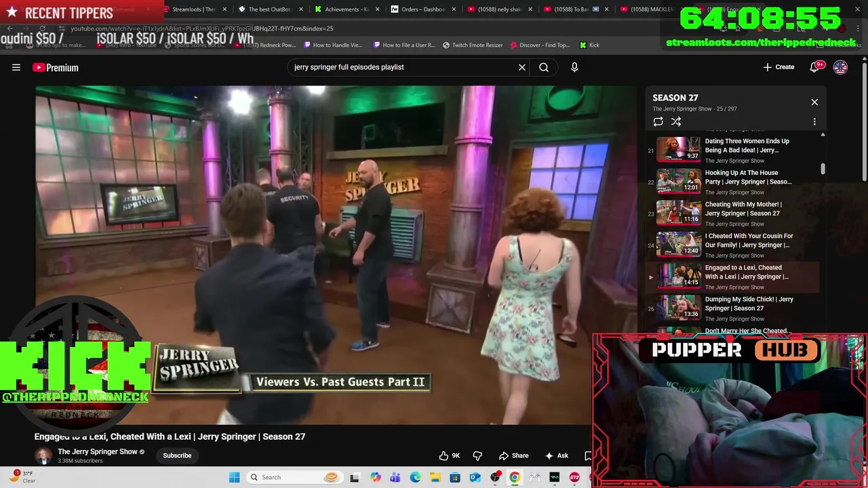Switch to the Streamloots tab

192,9
